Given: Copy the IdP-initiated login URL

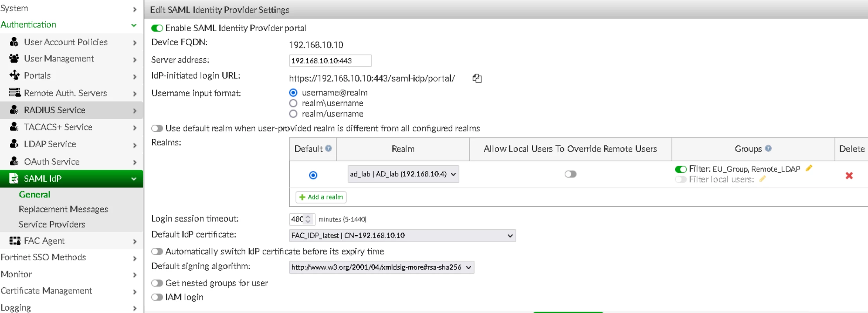Looking at the screenshot, I should pos(477,78).
